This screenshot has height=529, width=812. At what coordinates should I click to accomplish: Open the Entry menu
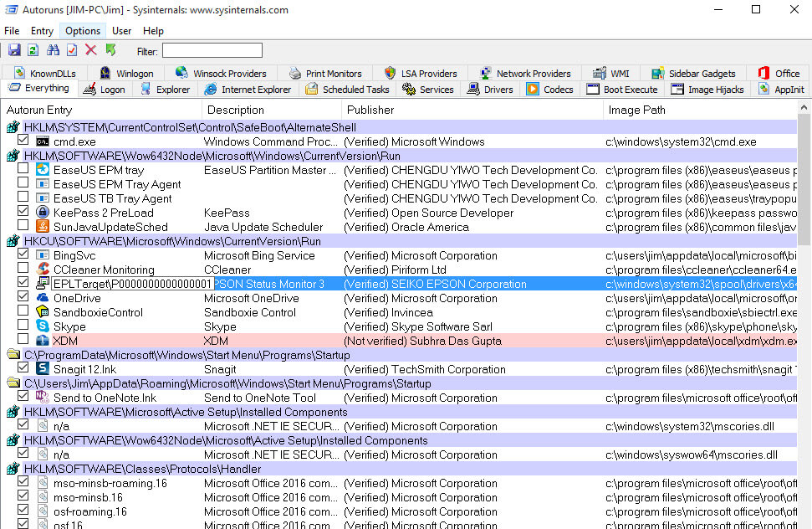pos(42,31)
